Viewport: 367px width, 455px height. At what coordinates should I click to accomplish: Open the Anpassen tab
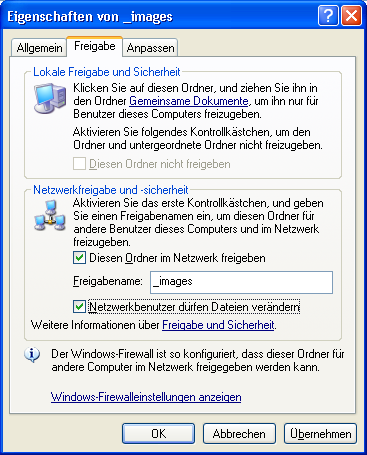[x=150, y=48]
